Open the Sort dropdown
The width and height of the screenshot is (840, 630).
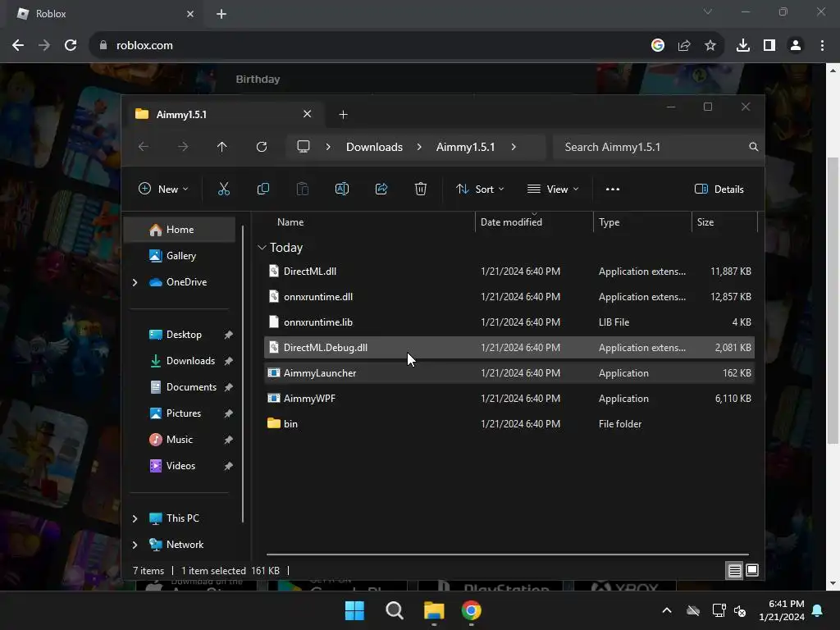click(479, 189)
